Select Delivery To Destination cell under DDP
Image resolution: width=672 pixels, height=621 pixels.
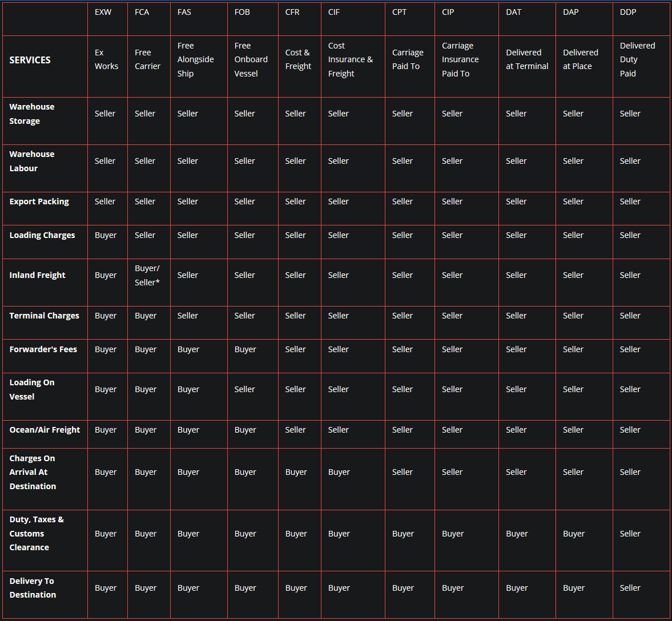click(630, 588)
